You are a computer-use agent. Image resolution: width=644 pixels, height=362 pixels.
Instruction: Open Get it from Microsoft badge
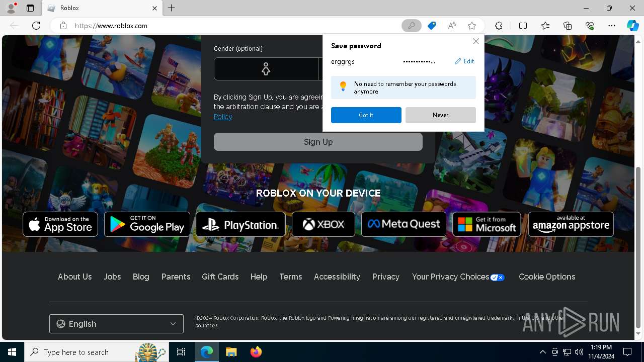tap(487, 224)
